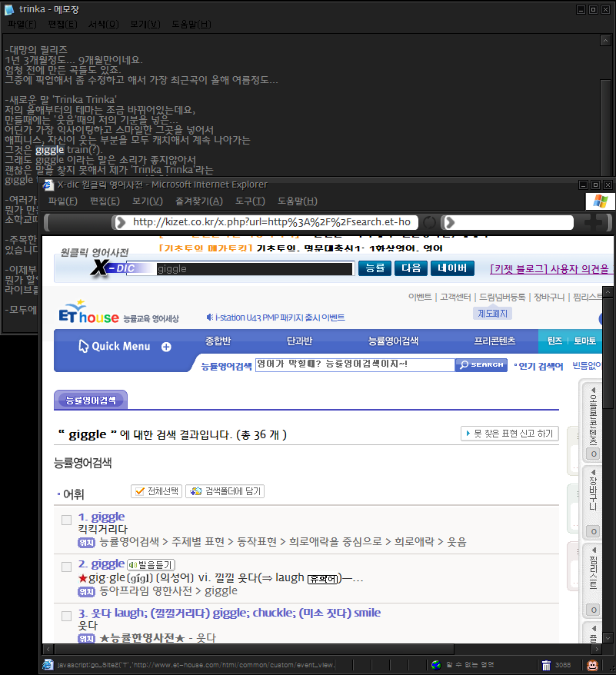Screen dimensions: 616x675
Task: Tick the checkbox for result 2 giggle
Action: click(x=66, y=567)
